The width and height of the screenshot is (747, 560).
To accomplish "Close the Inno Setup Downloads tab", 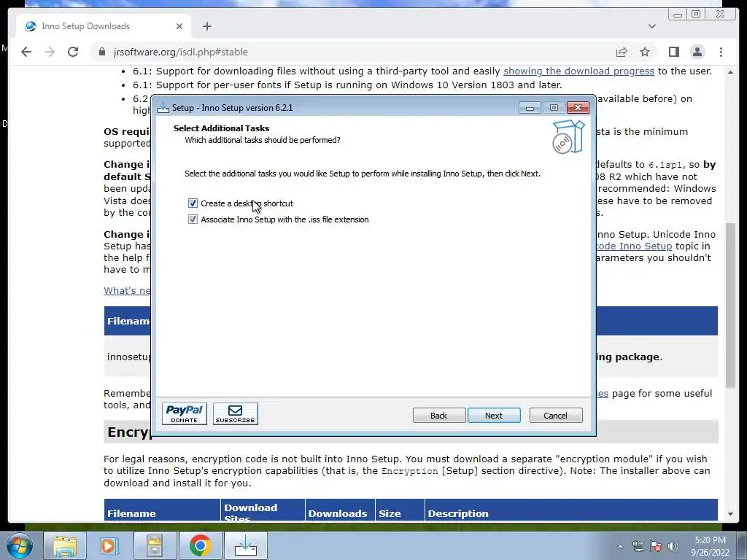I will [179, 26].
